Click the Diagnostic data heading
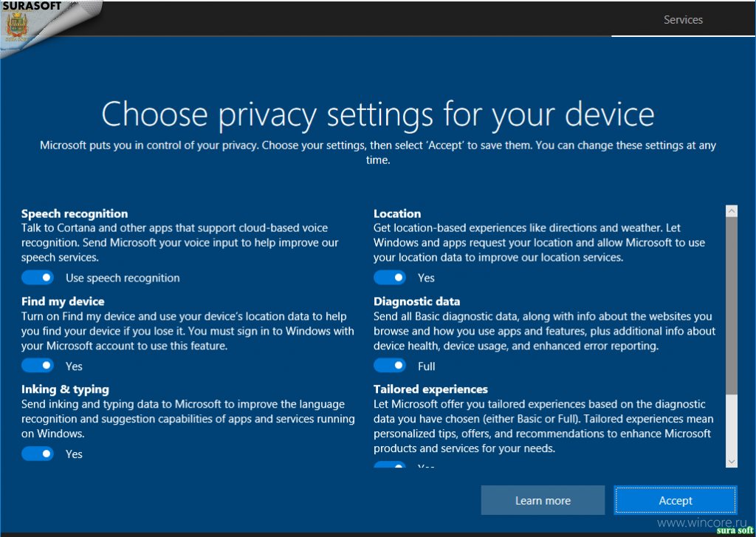Image resolution: width=756 pixels, height=537 pixels. (x=416, y=301)
